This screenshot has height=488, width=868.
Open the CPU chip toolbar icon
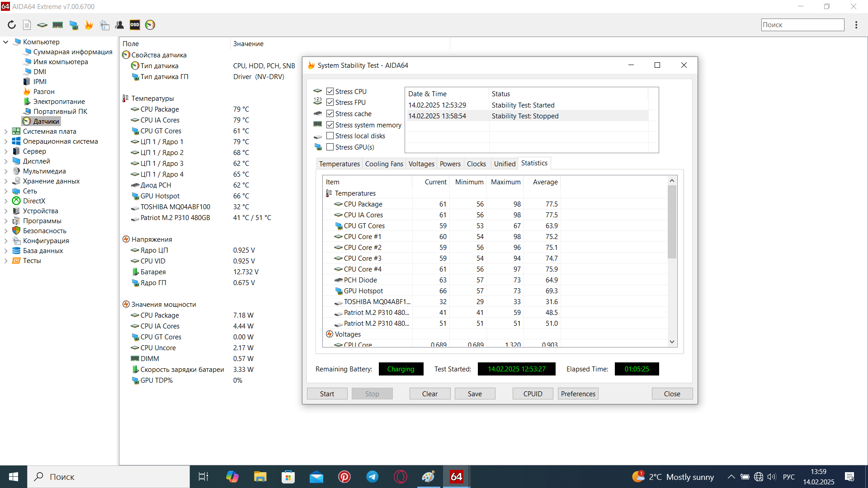[42, 25]
